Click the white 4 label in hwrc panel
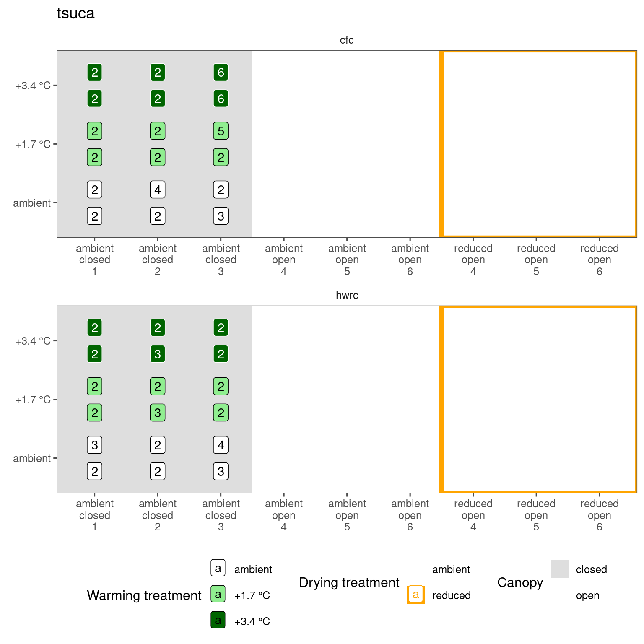The height and width of the screenshot is (644, 644). [x=221, y=445]
